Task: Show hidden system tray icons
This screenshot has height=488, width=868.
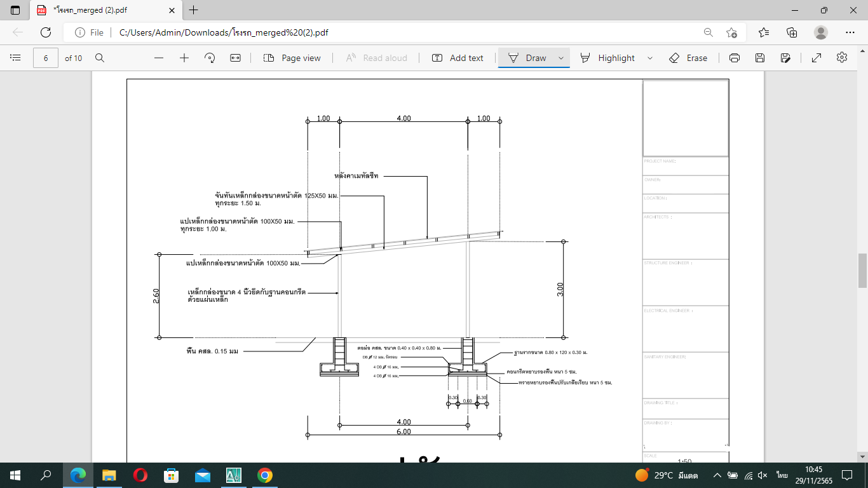Action: [x=717, y=475]
